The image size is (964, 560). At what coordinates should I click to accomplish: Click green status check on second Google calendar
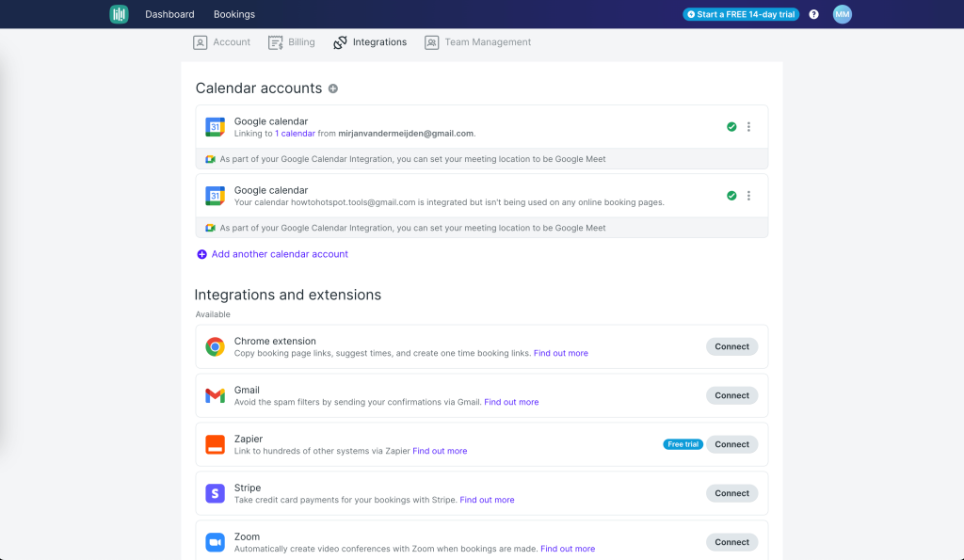pyautogui.click(x=731, y=196)
